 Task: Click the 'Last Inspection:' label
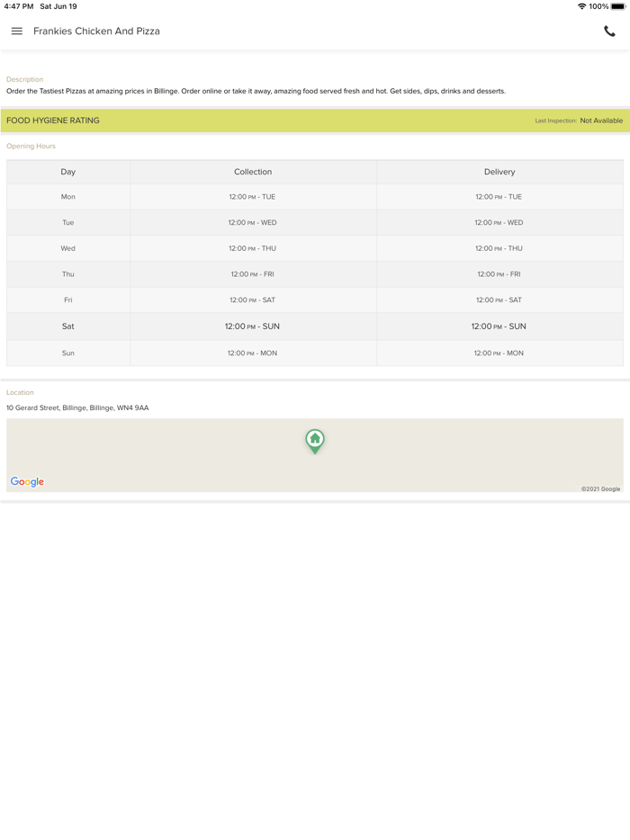click(555, 121)
